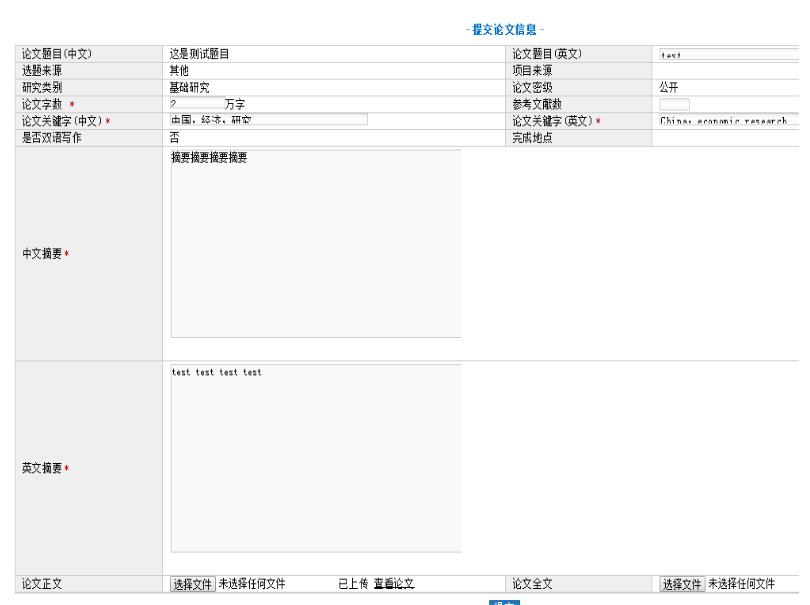Click the 英文摘要 field label

click(42, 468)
